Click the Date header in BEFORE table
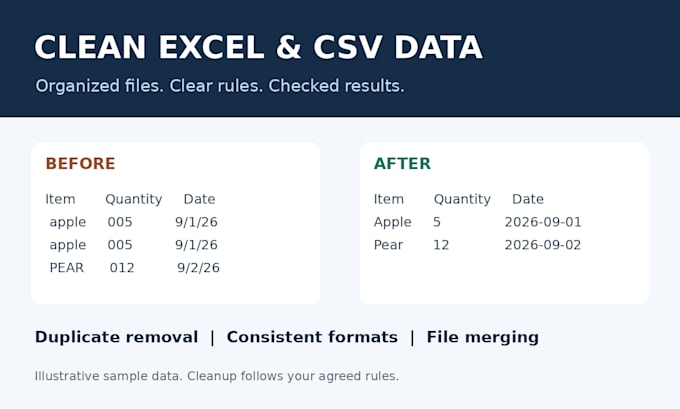 (x=199, y=199)
